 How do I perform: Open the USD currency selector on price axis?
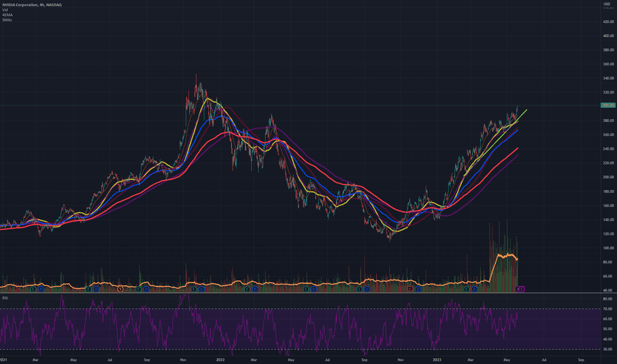[607, 4]
